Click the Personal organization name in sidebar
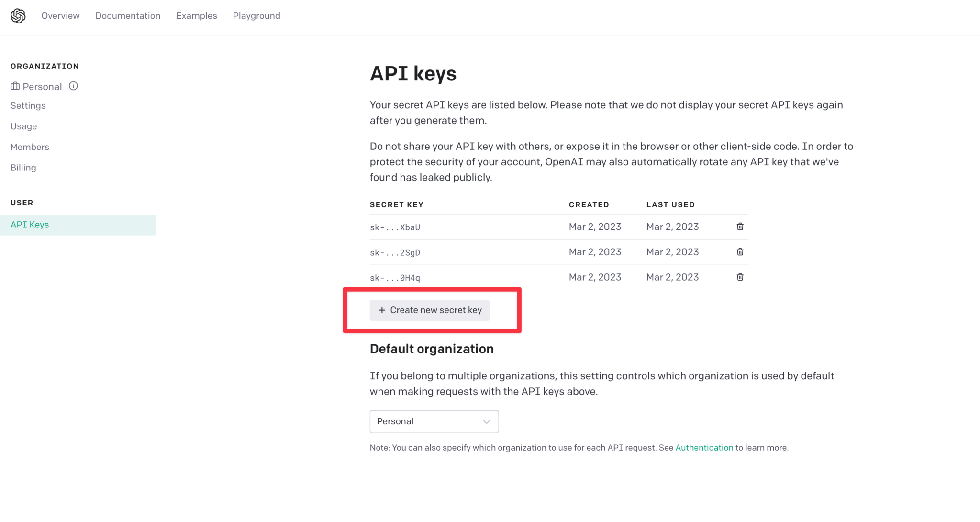Image resolution: width=980 pixels, height=522 pixels. tap(42, 87)
